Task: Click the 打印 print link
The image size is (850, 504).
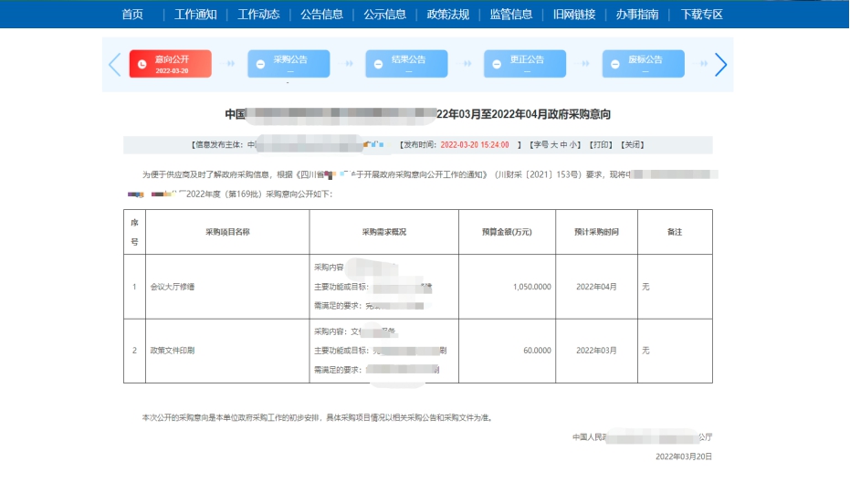Action: [600, 144]
